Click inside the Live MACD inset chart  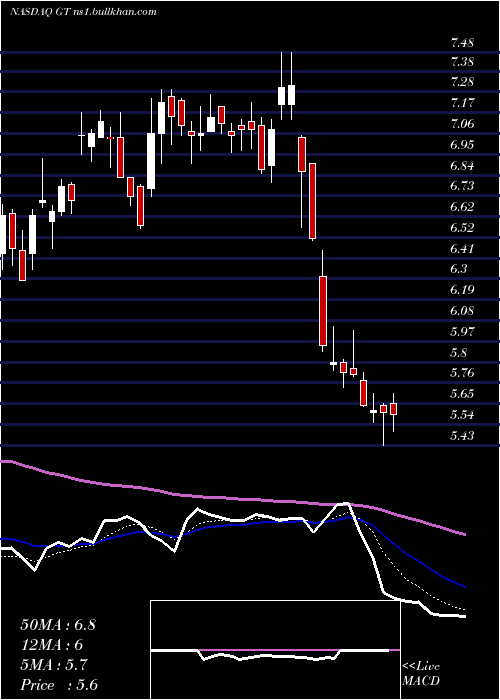[x=275, y=650]
